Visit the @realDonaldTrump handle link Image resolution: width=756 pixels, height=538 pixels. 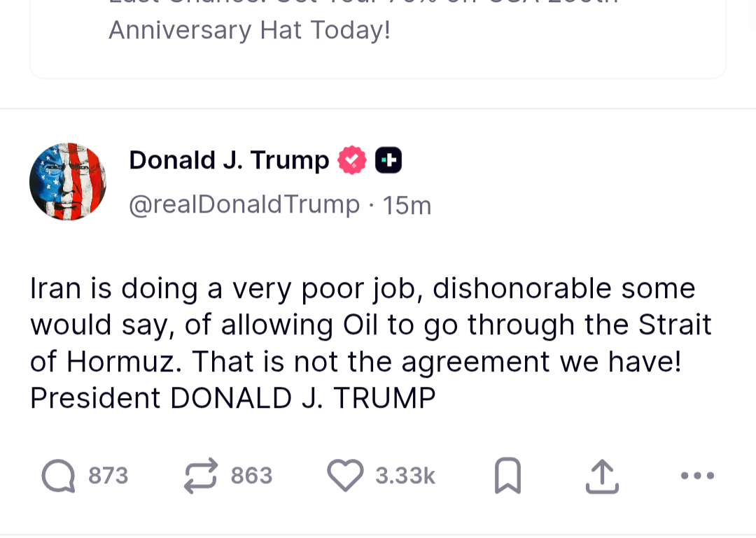(x=244, y=205)
